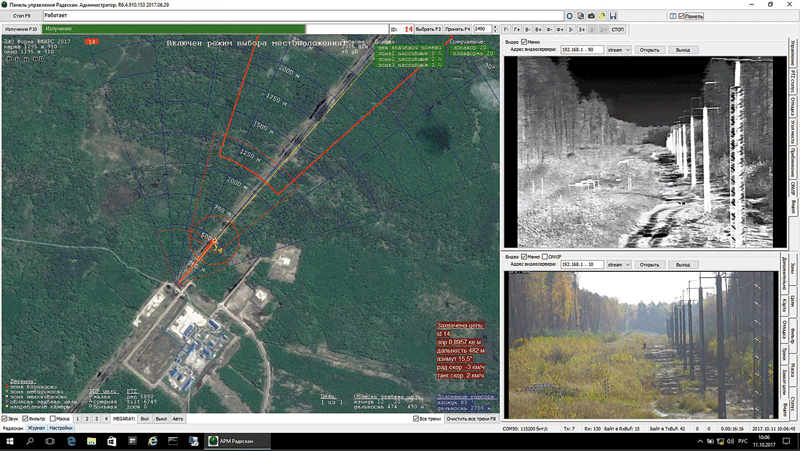The width and height of the screenshot is (800, 451).
Task: Click the blue circle icon in top toolbar
Action: pos(570,16)
